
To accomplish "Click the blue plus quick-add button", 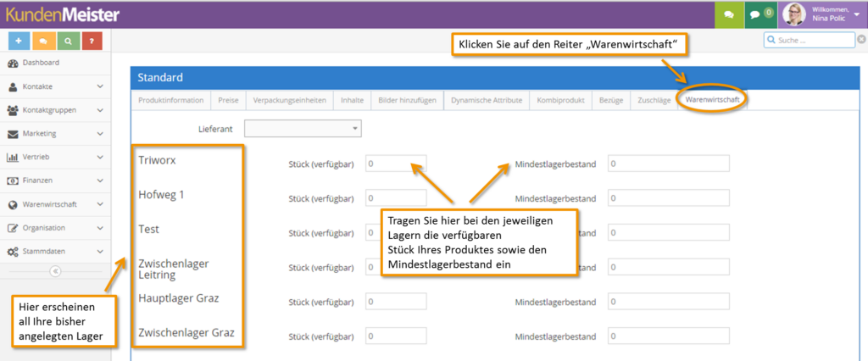I will 19,41.
